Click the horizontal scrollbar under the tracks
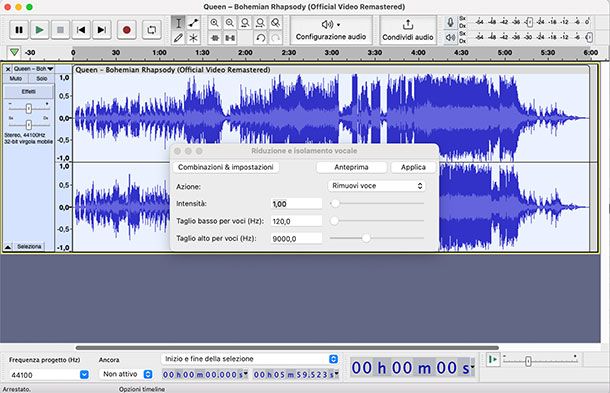 (x=287, y=347)
